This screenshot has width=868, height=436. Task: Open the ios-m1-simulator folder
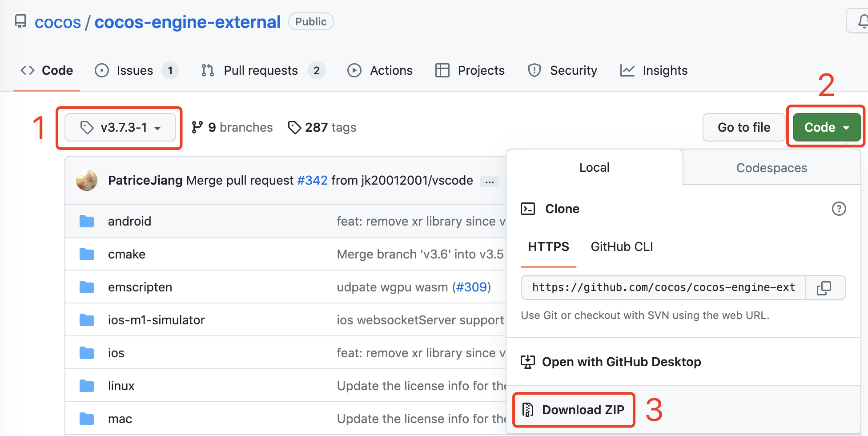(157, 320)
